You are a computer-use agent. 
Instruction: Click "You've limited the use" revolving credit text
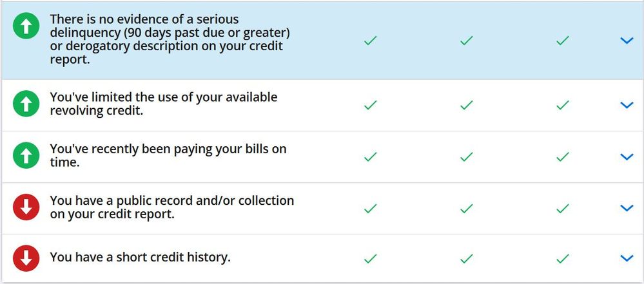(x=164, y=104)
